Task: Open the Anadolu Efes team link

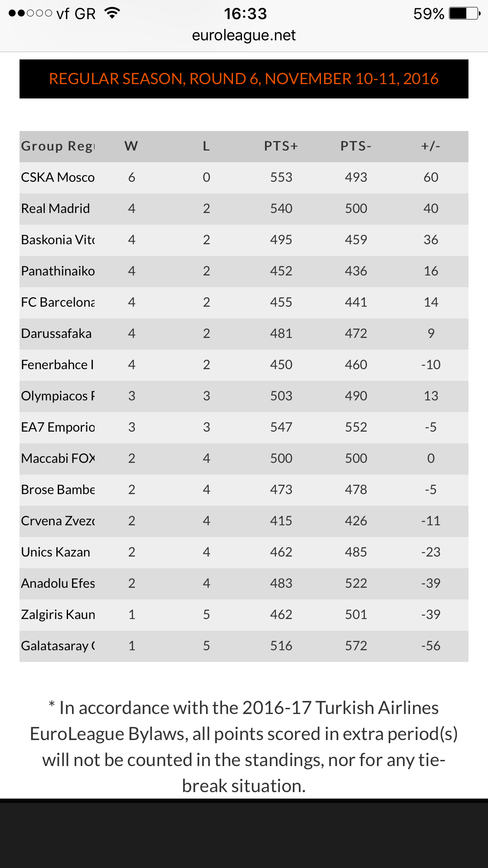Action: click(58, 583)
